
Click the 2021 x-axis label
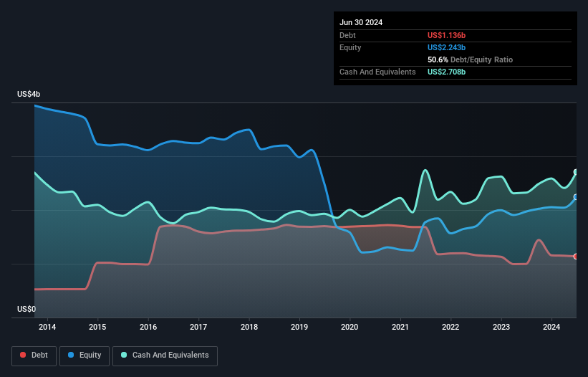[400, 327]
